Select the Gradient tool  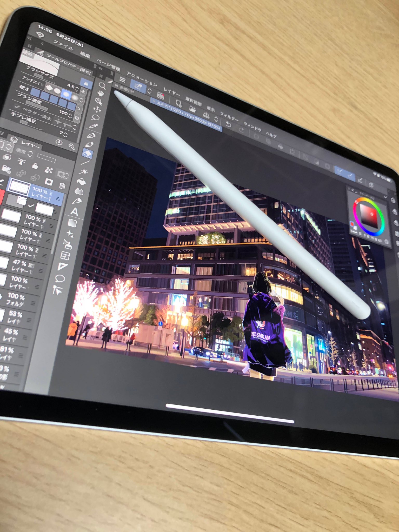pyautogui.click(x=72, y=223)
